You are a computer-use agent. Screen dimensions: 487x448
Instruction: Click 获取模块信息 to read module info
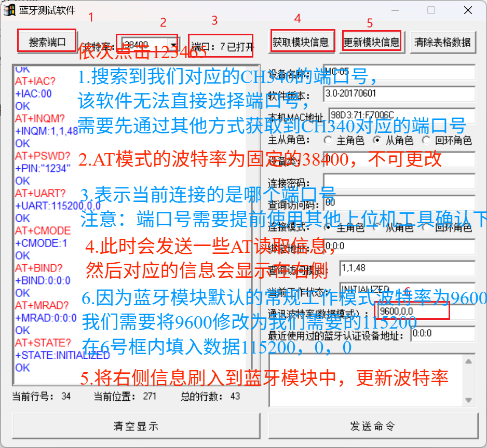pyautogui.click(x=301, y=42)
